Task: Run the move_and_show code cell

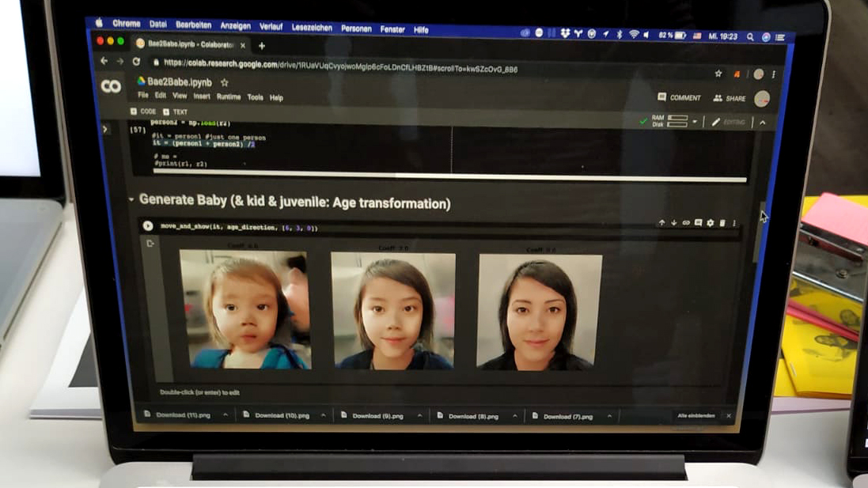Action: pyautogui.click(x=148, y=226)
